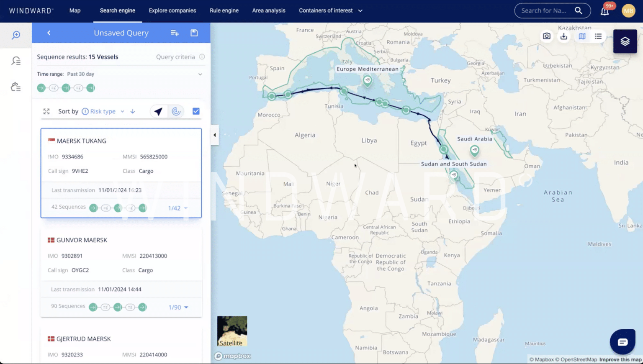
Task: Select the GUNVOR MAERSK vessel name
Action: click(82, 240)
